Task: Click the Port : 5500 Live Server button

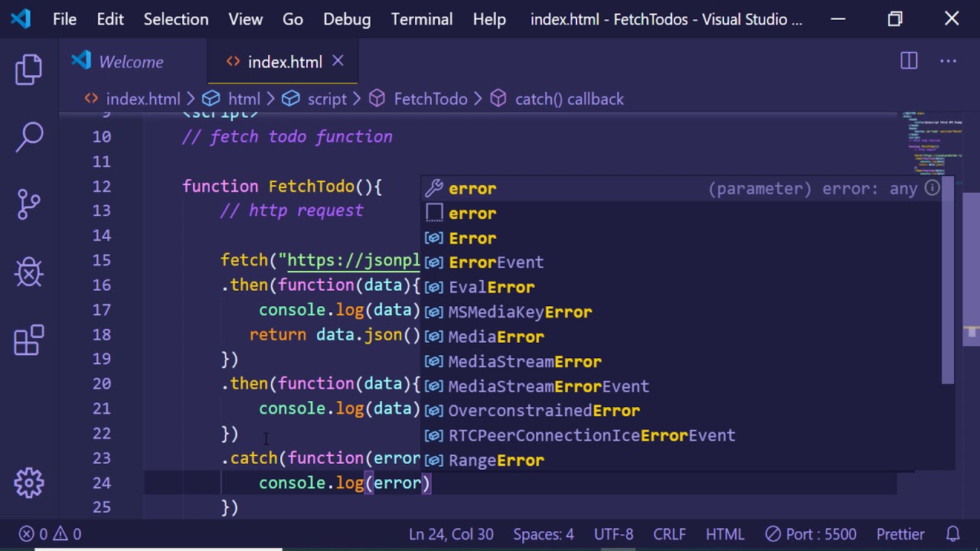Action: tap(811, 534)
